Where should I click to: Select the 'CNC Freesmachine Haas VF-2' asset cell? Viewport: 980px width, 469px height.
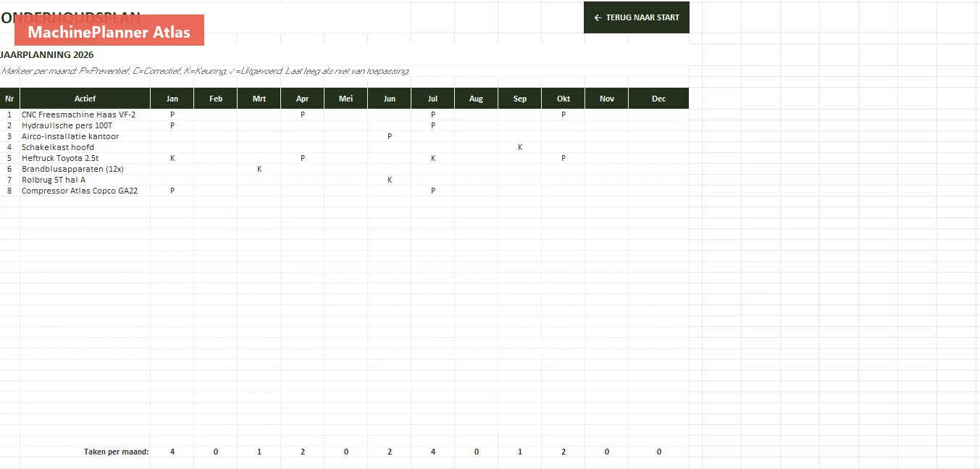[85, 115]
